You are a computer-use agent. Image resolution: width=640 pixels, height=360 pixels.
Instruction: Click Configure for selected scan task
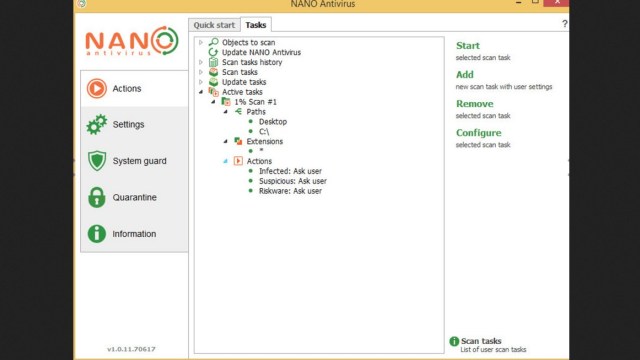[x=478, y=133]
